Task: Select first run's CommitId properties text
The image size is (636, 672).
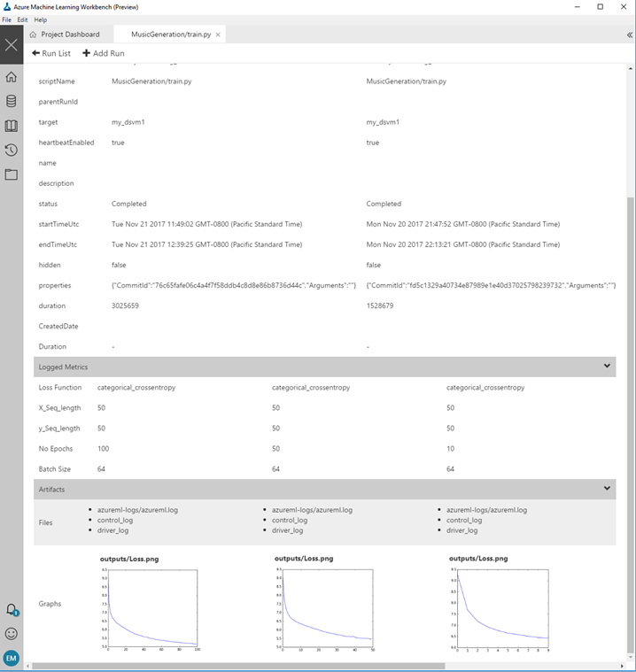Action: 234,285
